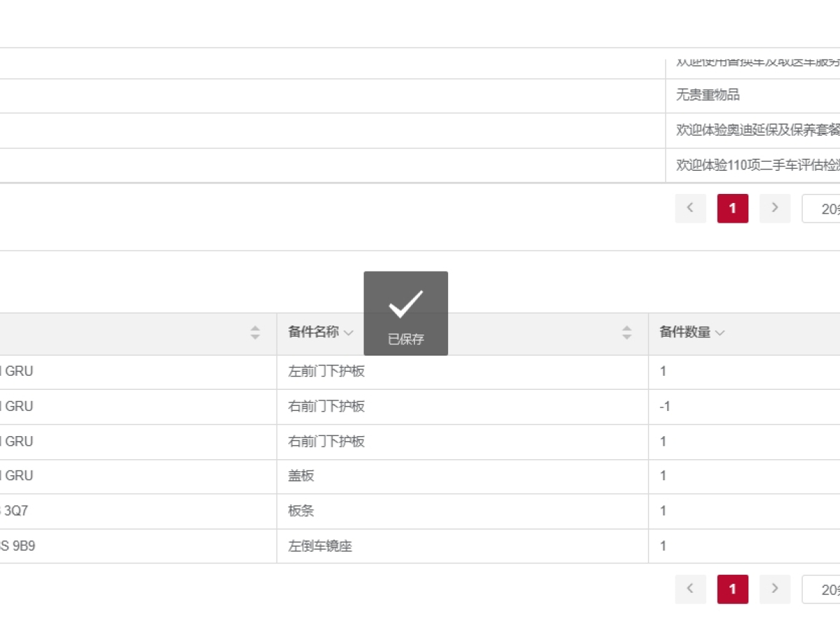Select page 1 in bottom pagination

(x=732, y=589)
